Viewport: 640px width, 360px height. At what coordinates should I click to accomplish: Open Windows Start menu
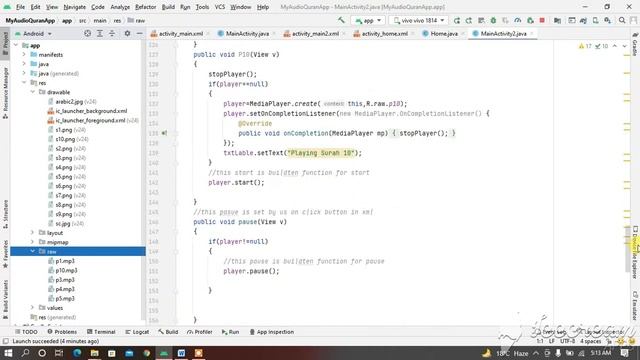(x=8, y=353)
